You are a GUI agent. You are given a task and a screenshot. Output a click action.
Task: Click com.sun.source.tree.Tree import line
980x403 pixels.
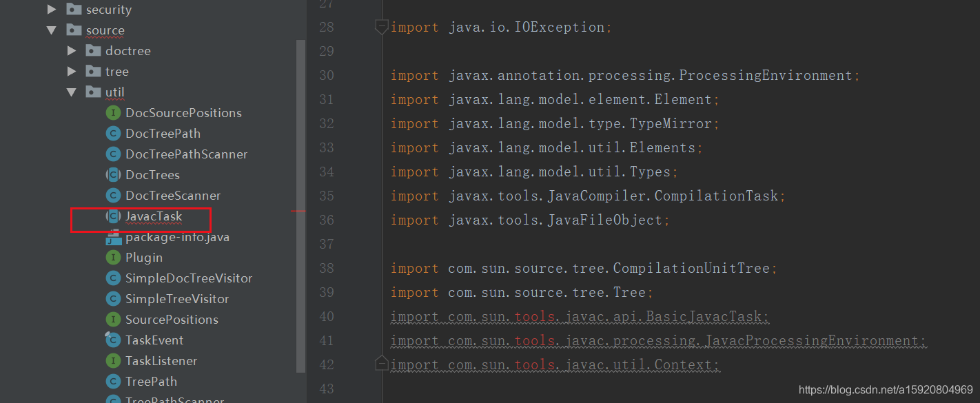coord(522,293)
